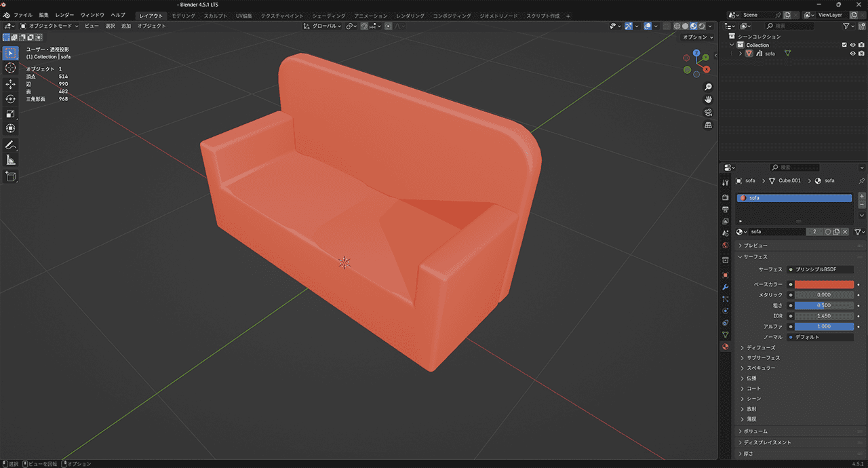Click the プリンシプルBSDF surface shader button
The width and height of the screenshot is (868, 468).
tap(821, 269)
